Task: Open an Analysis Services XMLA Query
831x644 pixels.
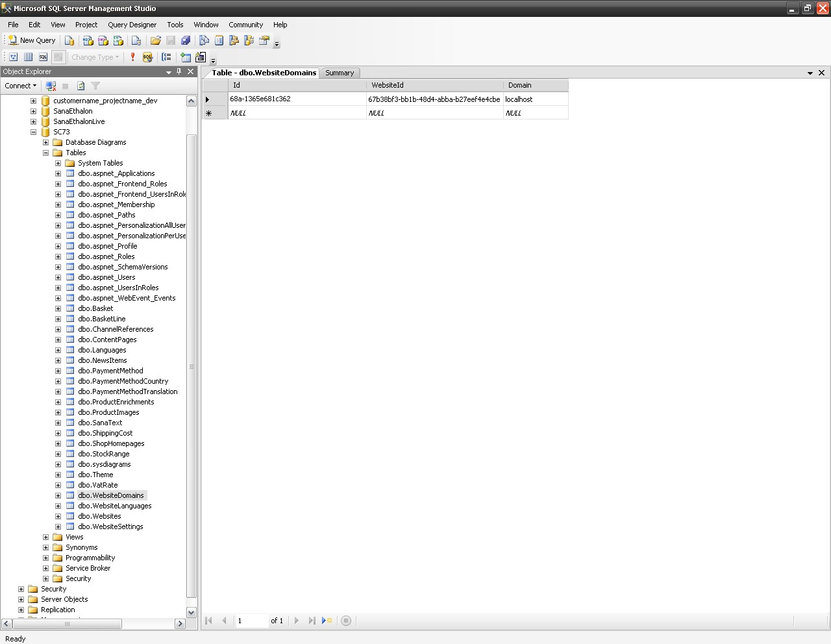Action: click(118, 40)
